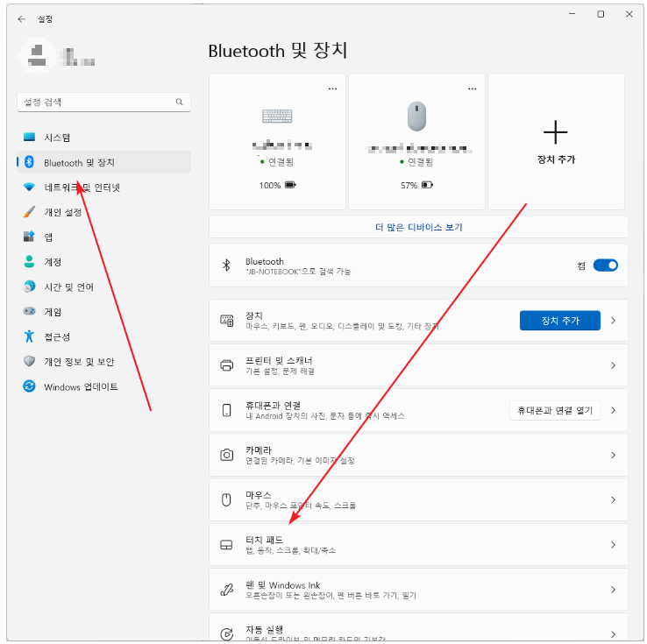This screenshot has width=647, height=644.
Task: Expand the Phone Link row chevron
Action: click(613, 410)
